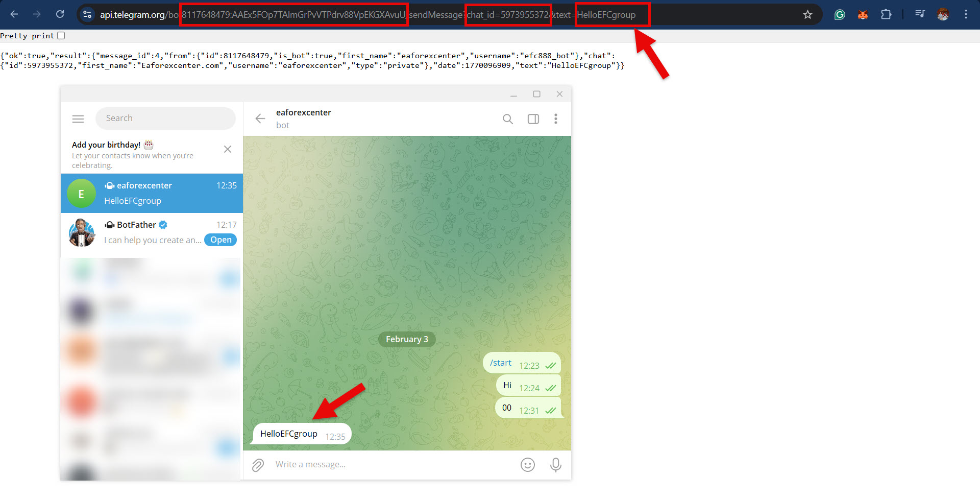This screenshot has height=500, width=980.
Task: Open the chat three-dot options menu
Action: coord(555,119)
